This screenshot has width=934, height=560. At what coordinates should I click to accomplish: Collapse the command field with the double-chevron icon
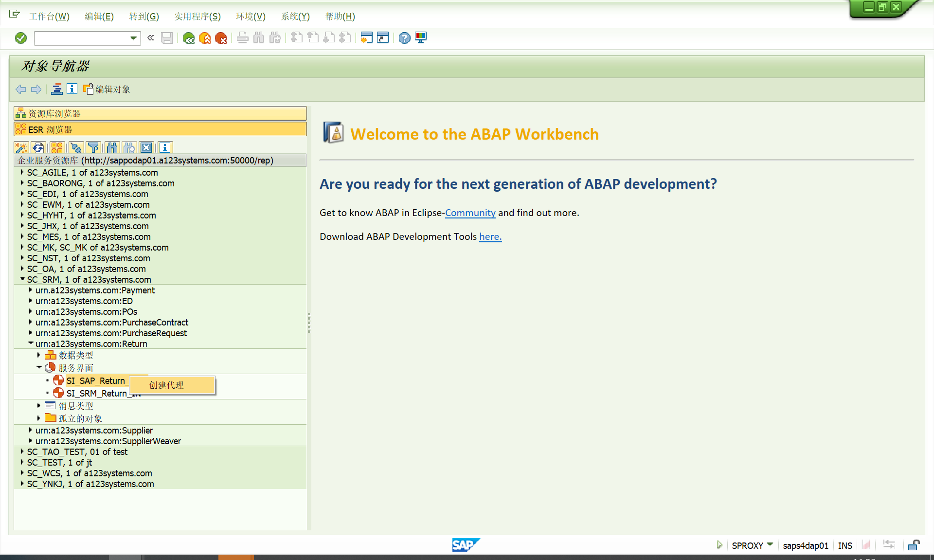coord(150,37)
